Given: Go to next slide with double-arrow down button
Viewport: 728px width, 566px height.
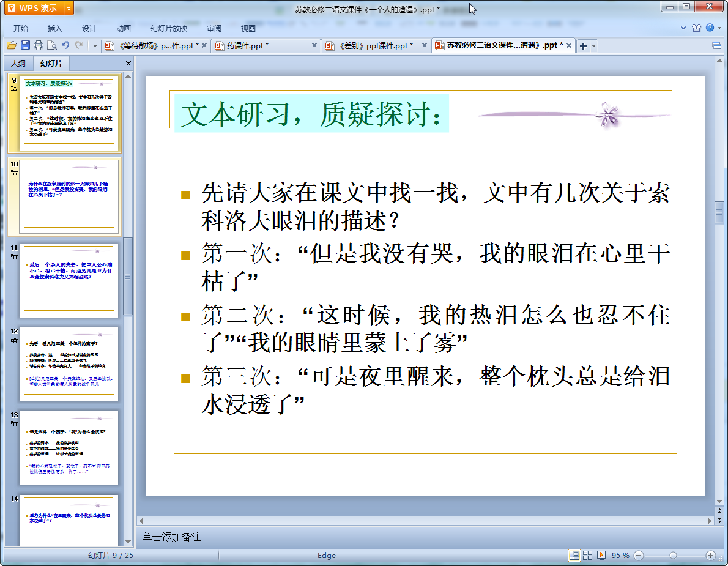Looking at the screenshot, I should [x=719, y=521].
